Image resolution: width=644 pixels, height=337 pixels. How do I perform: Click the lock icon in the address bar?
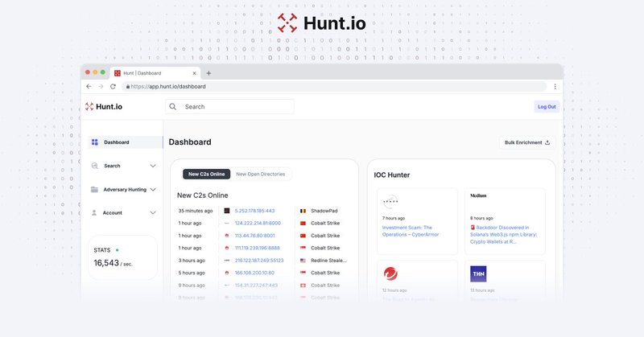pos(128,87)
